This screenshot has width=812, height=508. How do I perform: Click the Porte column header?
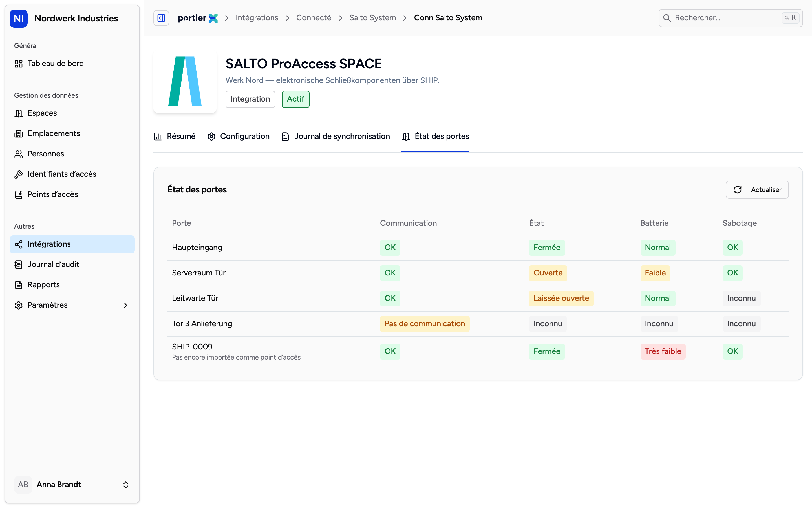click(x=182, y=223)
